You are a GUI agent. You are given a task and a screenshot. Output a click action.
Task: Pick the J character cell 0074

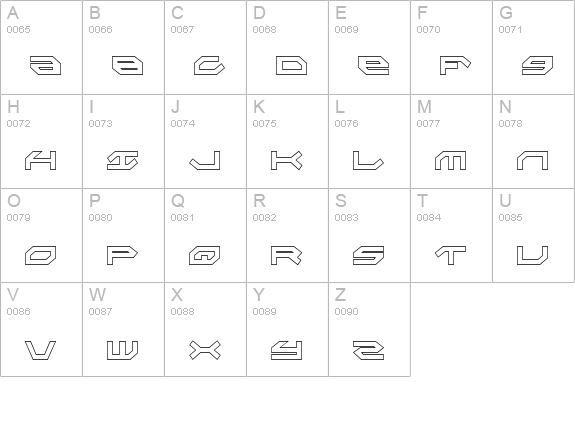pyautogui.click(x=205, y=142)
